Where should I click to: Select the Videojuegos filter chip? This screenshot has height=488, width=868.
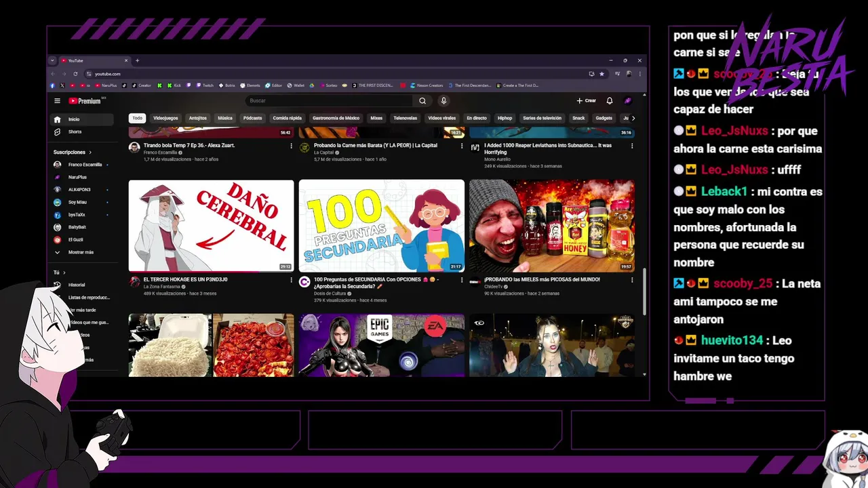point(165,118)
